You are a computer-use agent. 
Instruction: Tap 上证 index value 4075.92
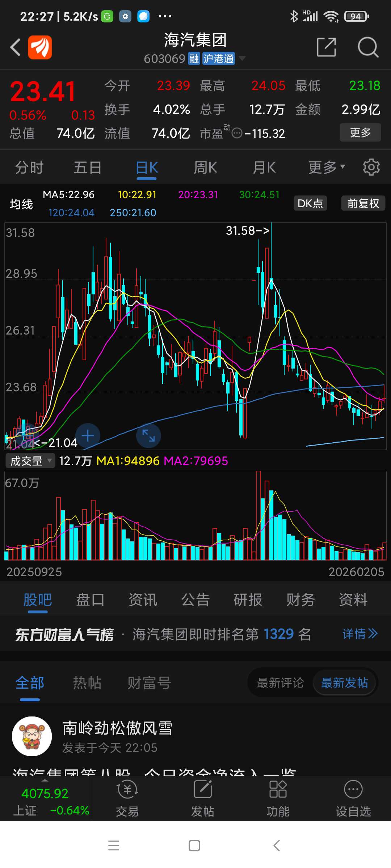tap(45, 793)
